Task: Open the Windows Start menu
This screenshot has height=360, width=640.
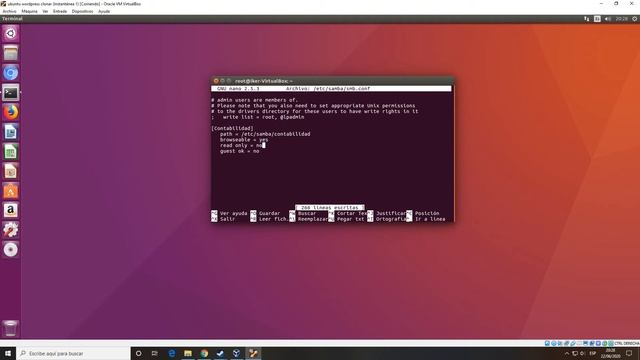Action: tap(8, 353)
